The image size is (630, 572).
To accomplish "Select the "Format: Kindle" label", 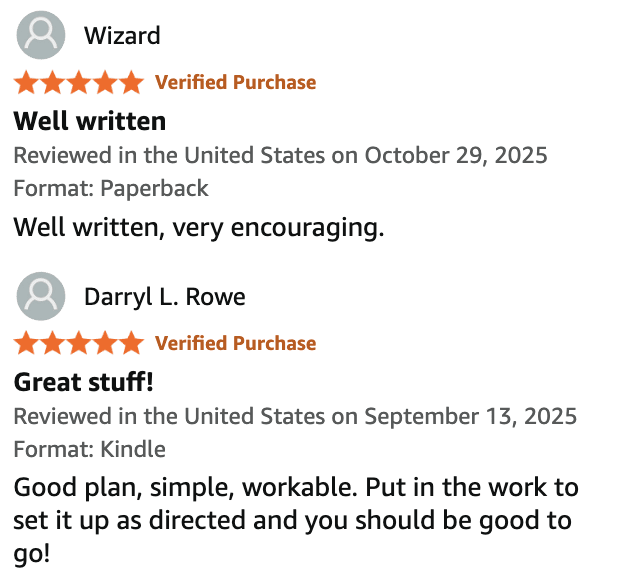I will click(90, 449).
